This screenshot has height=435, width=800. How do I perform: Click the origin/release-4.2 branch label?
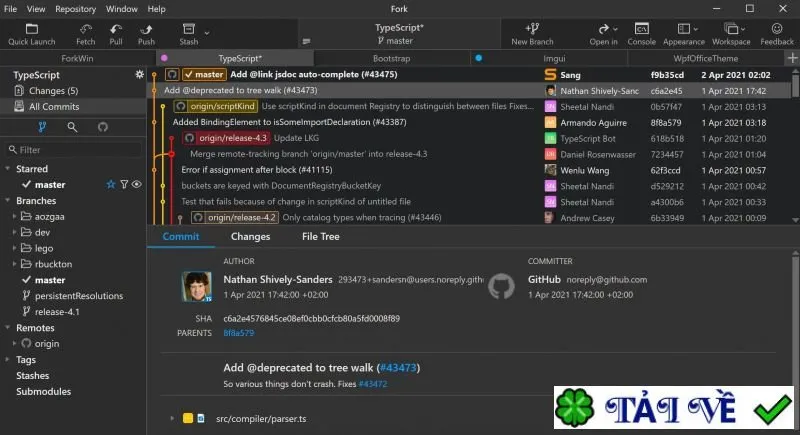point(235,217)
